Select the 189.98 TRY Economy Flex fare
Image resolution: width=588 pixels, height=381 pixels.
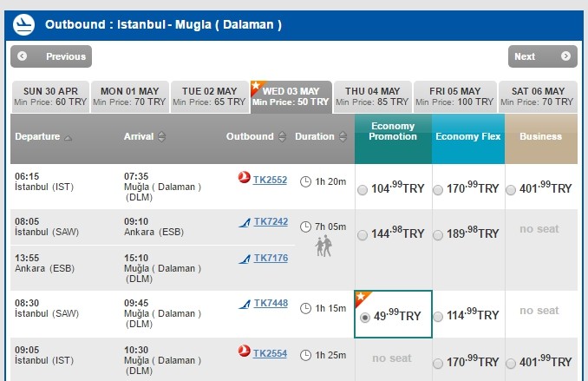439,235
